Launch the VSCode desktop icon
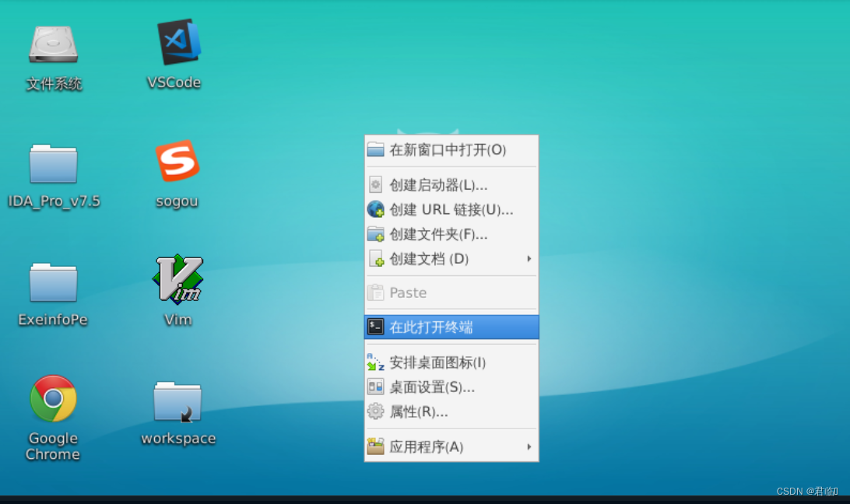 click(178, 42)
